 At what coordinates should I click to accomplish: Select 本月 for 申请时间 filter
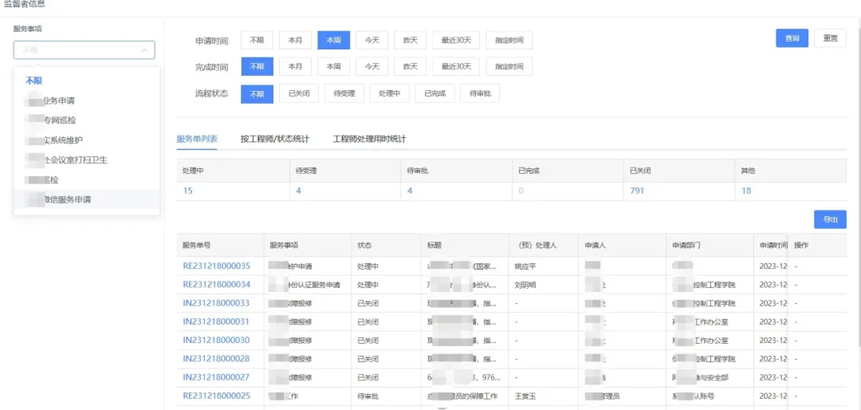pos(295,40)
